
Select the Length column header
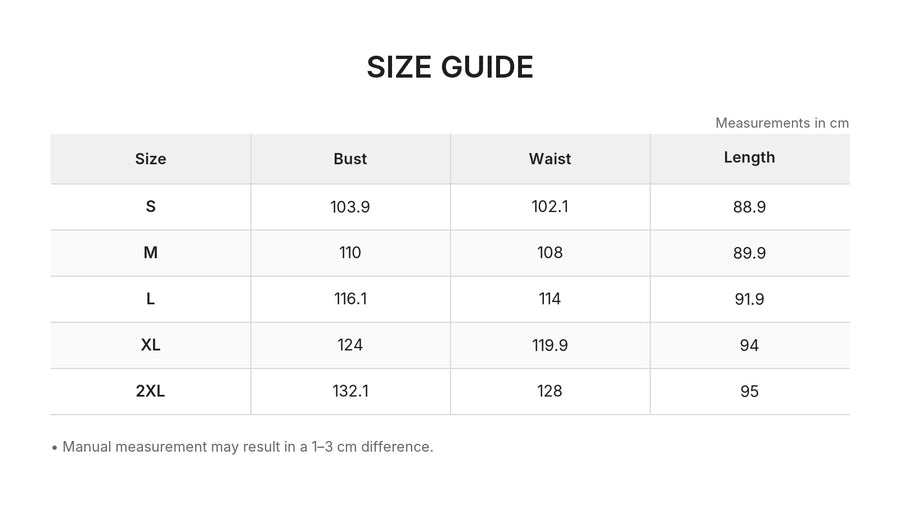[x=749, y=158]
